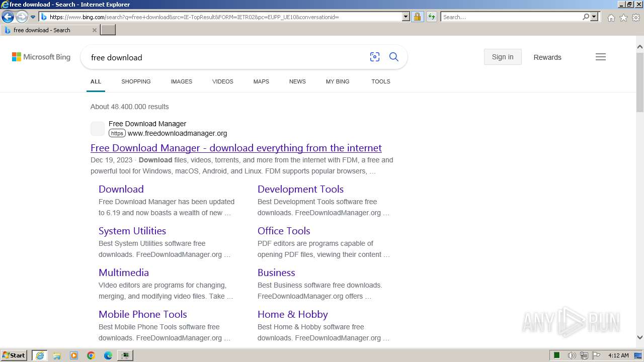Switch to the VIDEOS tab
Image resolution: width=644 pixels, height=362 pixels.
pos(223,81)
